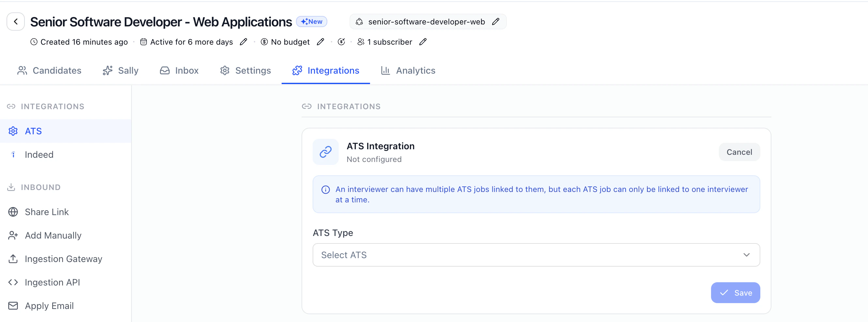Select the Integrations tab

tap(326, 70)
